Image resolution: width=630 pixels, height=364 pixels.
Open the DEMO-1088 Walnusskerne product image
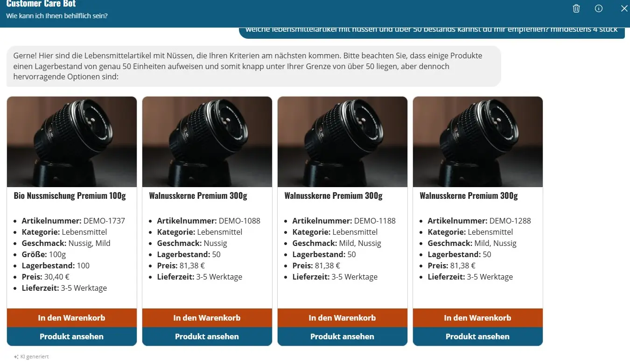coord(207,142)
